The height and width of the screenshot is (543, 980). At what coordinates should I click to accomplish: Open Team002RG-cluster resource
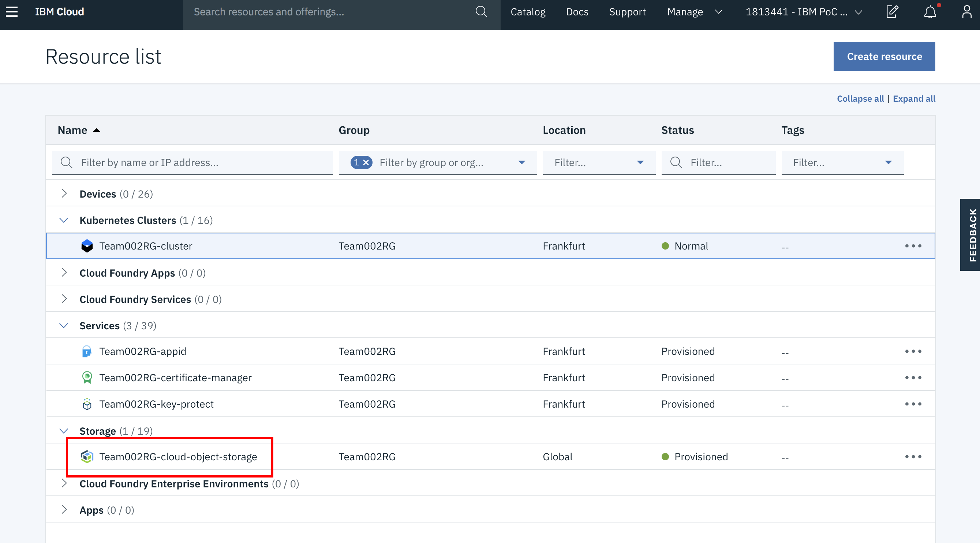pyautogui.click(x=146, y=246)
